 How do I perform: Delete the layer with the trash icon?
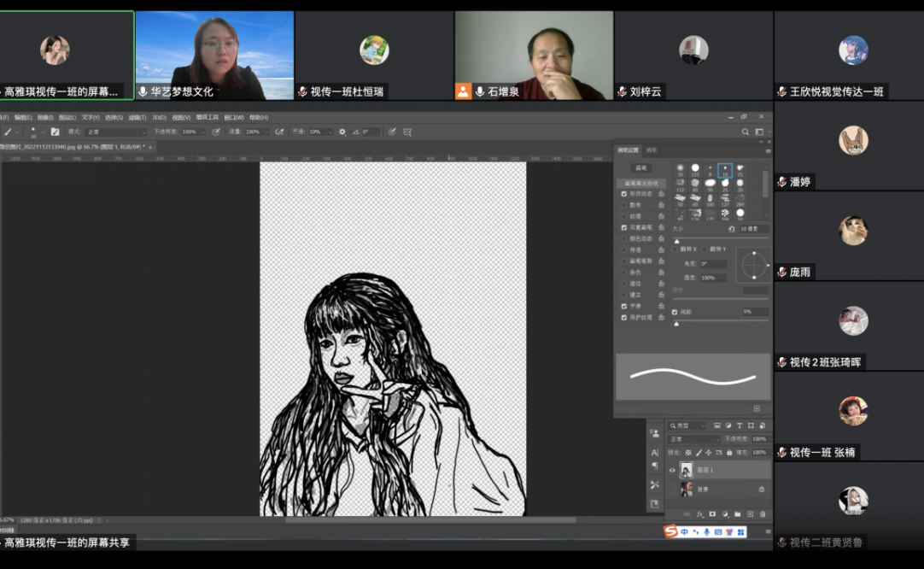(x=762, y=514)
